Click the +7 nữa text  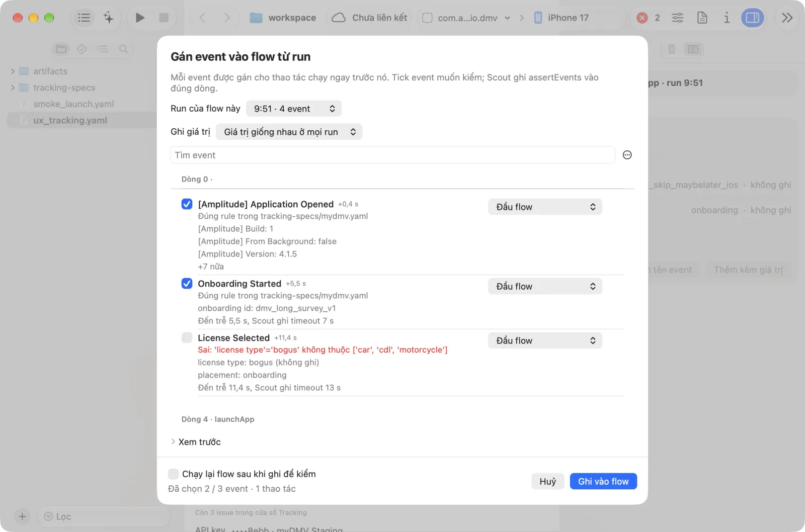211,267
